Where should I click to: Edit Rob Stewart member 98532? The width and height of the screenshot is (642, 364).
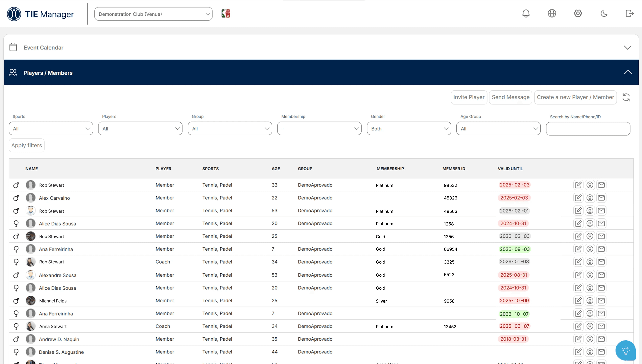coord(578,185)
